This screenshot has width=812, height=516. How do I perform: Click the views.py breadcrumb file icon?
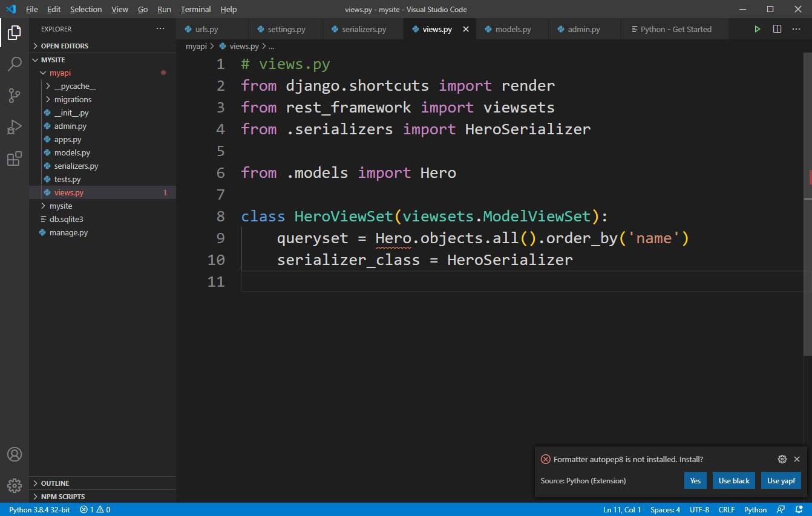[x=223, y=46]
